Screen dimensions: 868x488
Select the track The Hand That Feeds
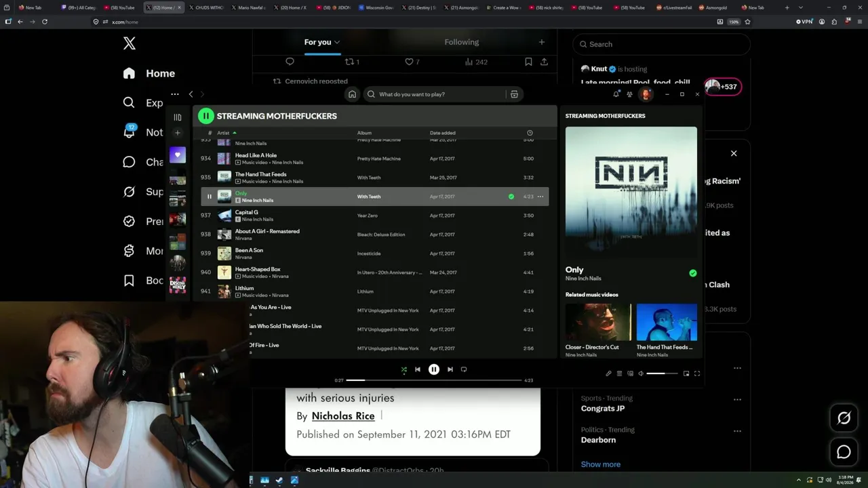pyautogui.click(x=260, y=174)
